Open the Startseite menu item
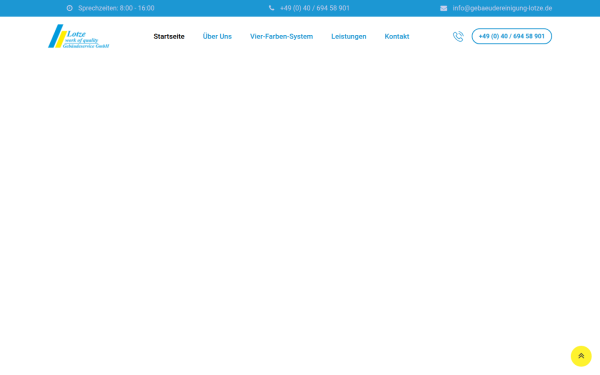The image size is (600, 375). click(169, 36)
